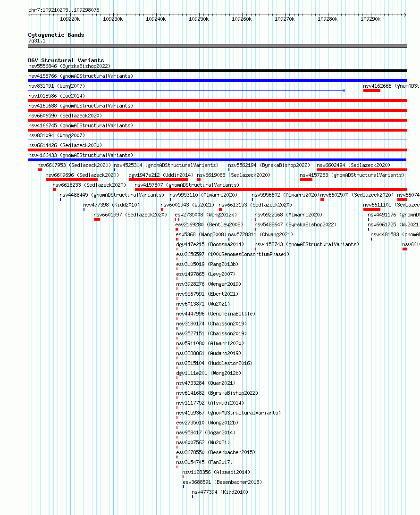Select the nsv1128356 (Alsmadi2014) label
This screenshot has height=515, width=420.
216,472
